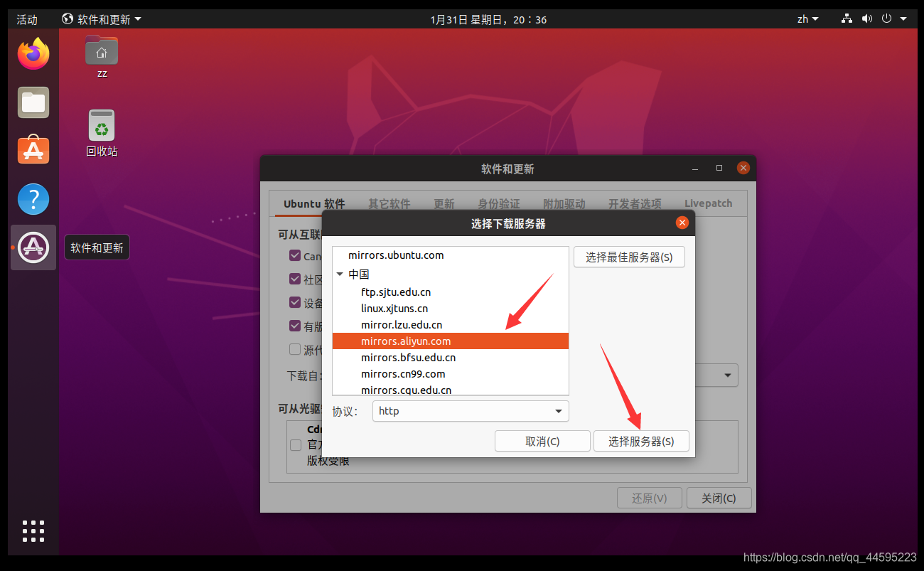Open the zh input language menu

[808, 19]
